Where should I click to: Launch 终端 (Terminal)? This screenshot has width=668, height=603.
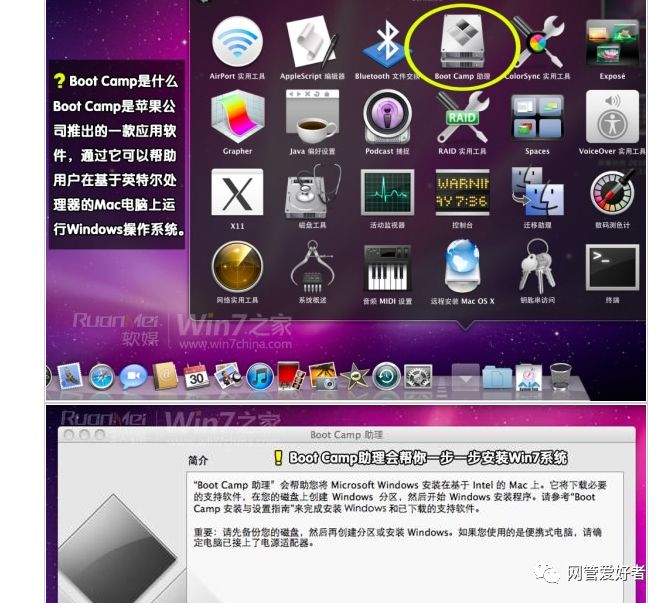coord(612,267)
